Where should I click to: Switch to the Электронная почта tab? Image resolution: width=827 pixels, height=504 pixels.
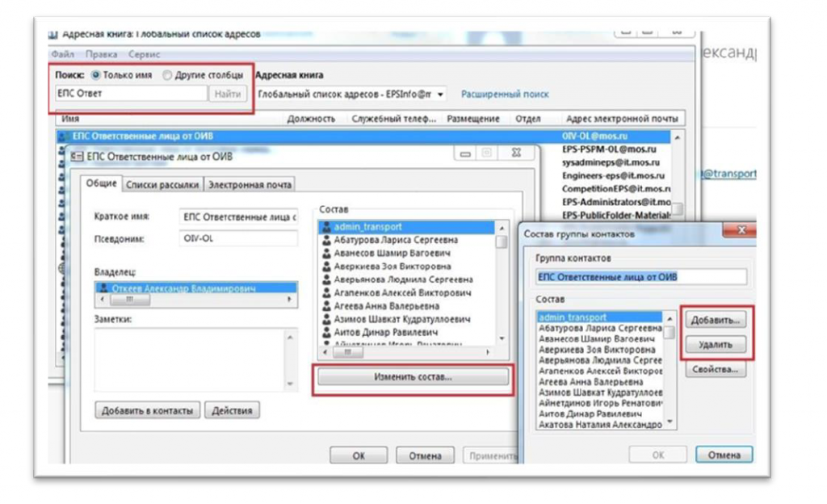250,184
